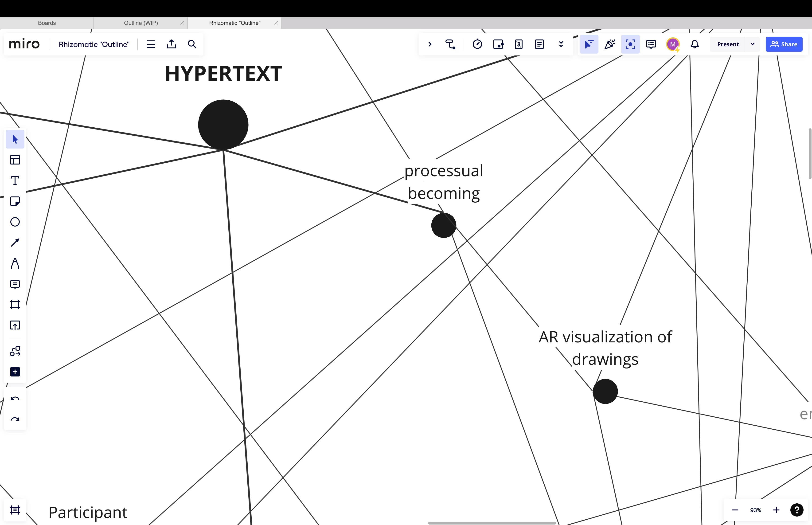Screen dimensions: 812x525
Task: Switch to the Boards tab
Action: 47,23
